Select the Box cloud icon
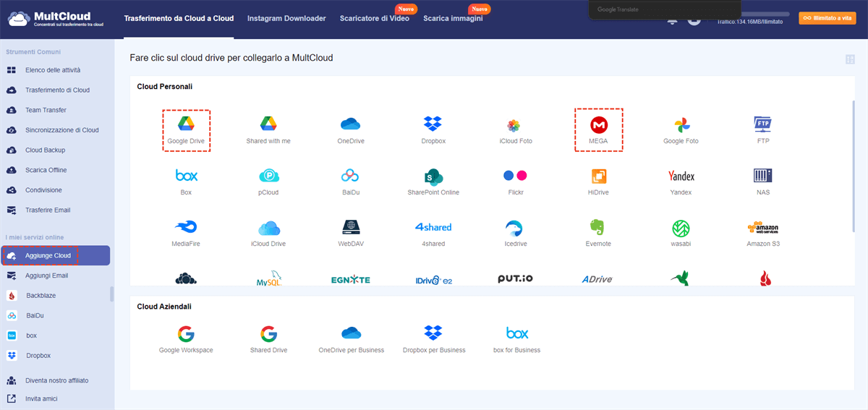The height and width of the screenshot is (410, 868). tap(186, 176)
